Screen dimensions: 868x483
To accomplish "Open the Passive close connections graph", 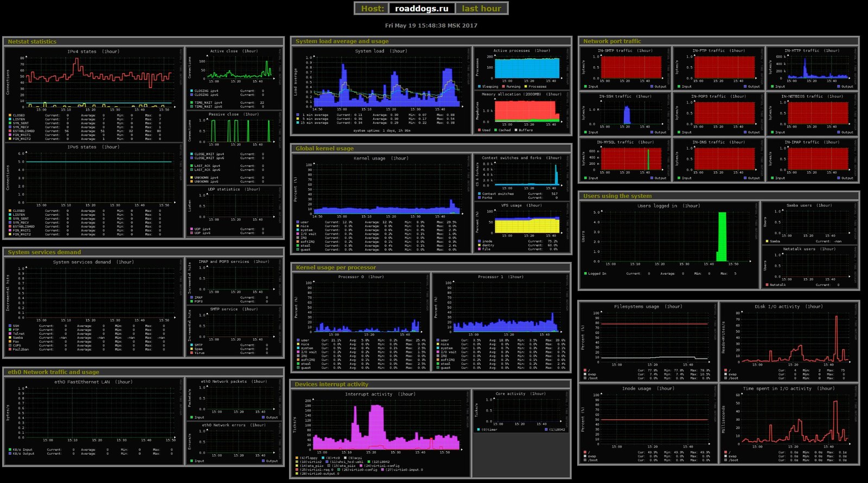I will coord(234,147).
